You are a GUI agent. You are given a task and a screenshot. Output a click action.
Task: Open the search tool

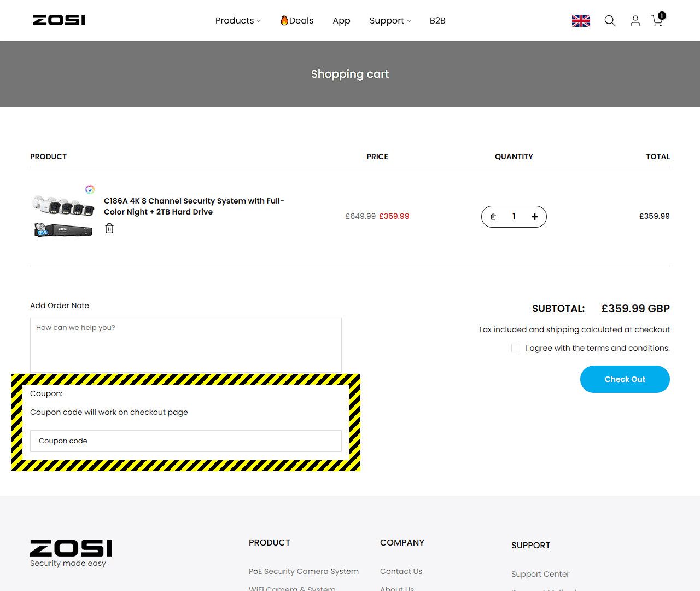pos(610,20)
